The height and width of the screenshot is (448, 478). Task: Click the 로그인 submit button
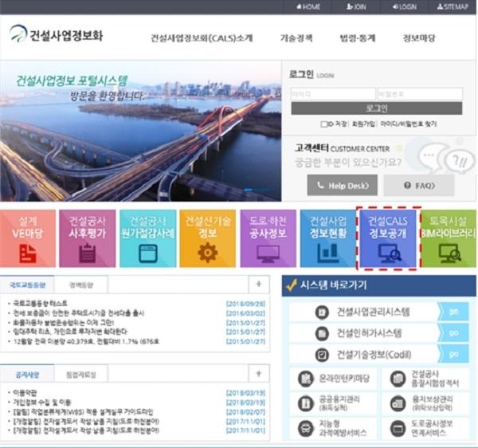point(376,108)
